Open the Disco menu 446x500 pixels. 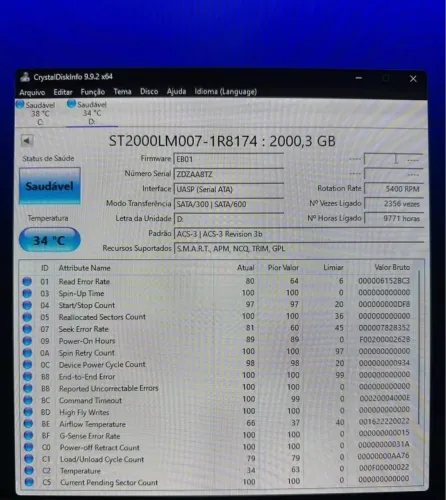click(x=149, y=92)
